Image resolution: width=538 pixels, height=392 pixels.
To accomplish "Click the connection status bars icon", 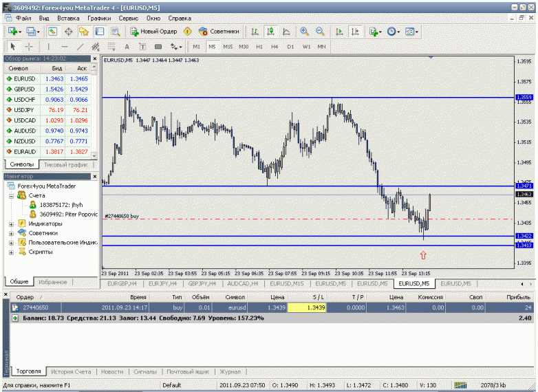I will point(460,385).
